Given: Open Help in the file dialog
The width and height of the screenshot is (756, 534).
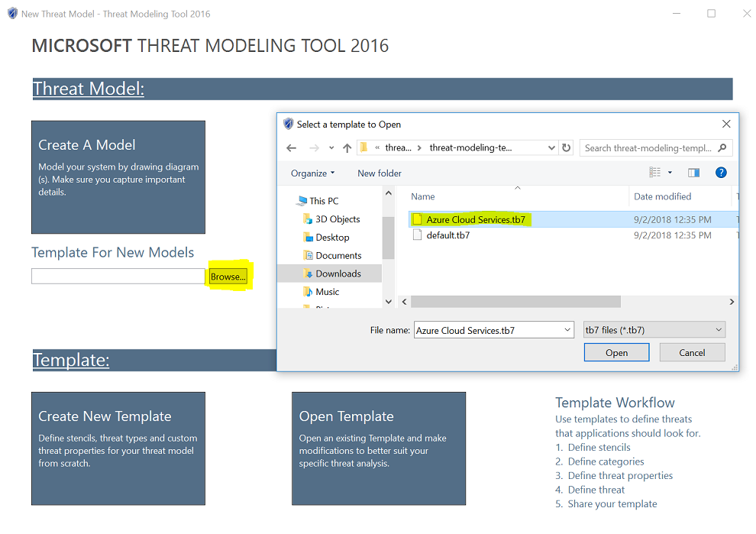Looking at the screenshot, I should click(x=721, y=173).
